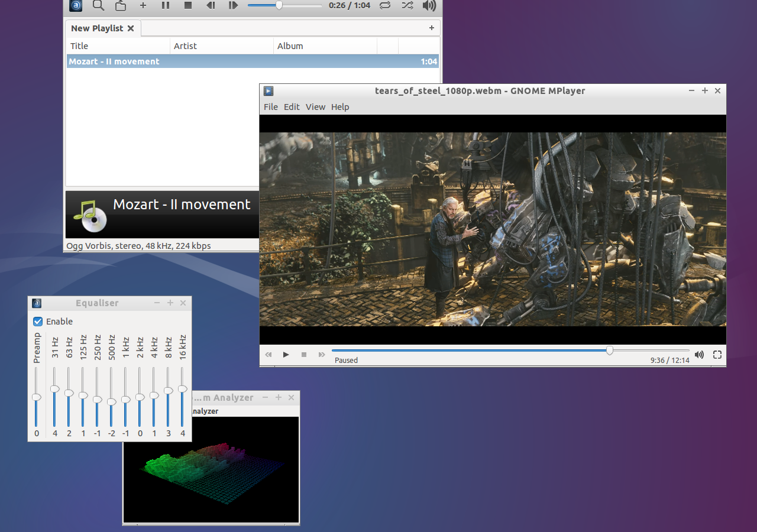Close the New Playlist tab
Image resolution: width=757 pixels, height=532 pixels.
point(131,28)
